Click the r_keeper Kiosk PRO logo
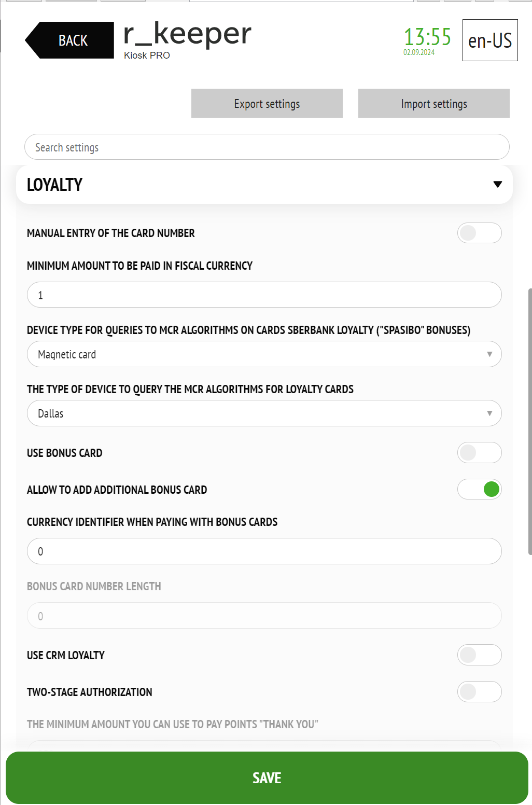This screenshot has width=532, height=805. point(187,40)
